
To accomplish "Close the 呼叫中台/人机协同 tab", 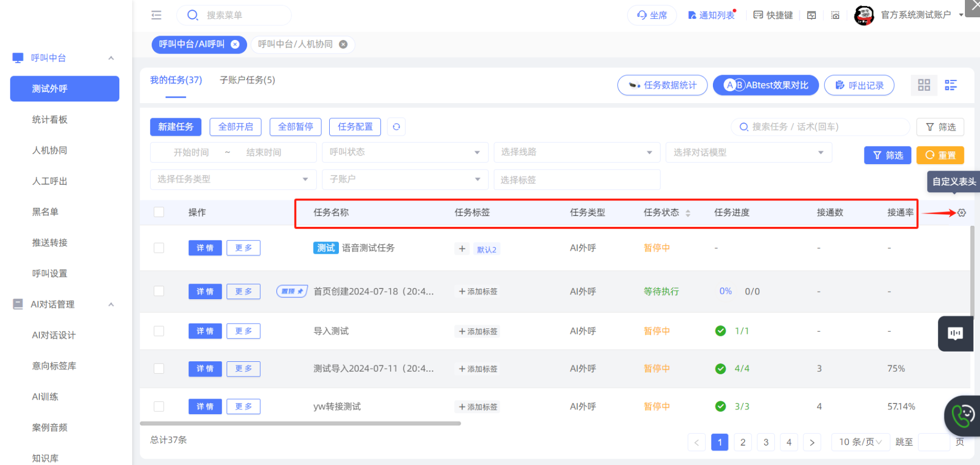I will coord(343,44).
